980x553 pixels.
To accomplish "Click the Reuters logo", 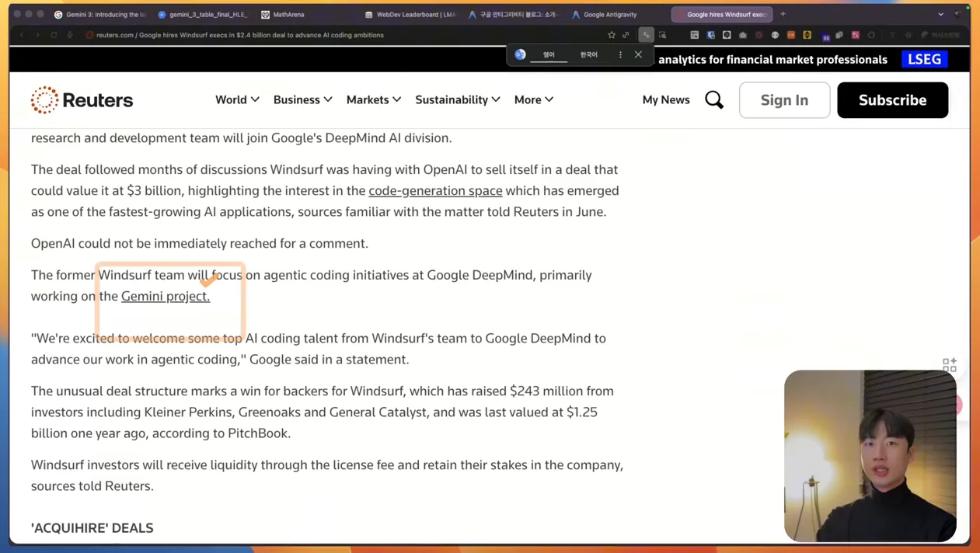I will pos(82,99).
